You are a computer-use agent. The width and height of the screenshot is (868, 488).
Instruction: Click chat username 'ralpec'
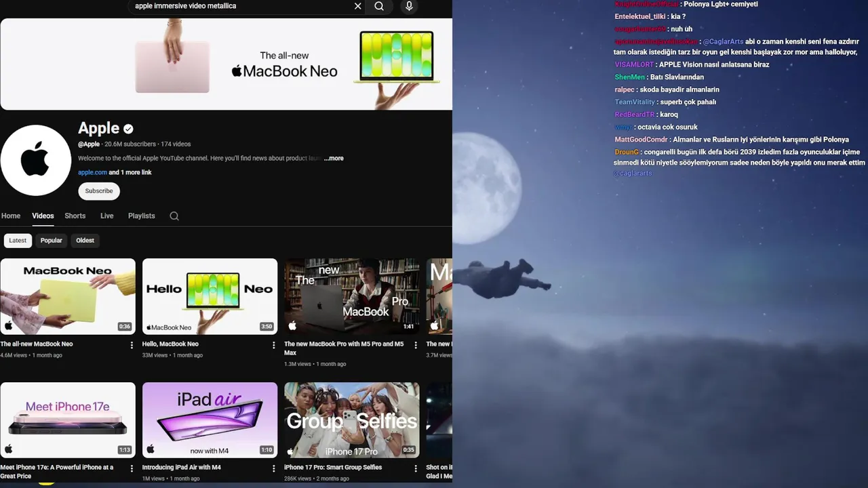point(625,90)
